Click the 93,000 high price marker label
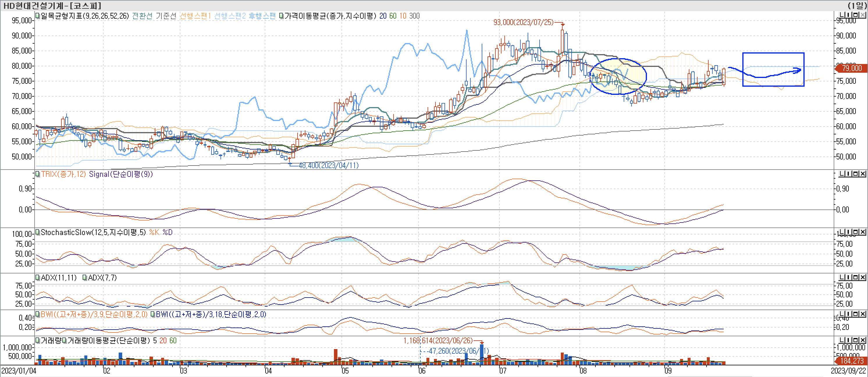The height and width of the screenshot is (377, 868). point(523,22)
